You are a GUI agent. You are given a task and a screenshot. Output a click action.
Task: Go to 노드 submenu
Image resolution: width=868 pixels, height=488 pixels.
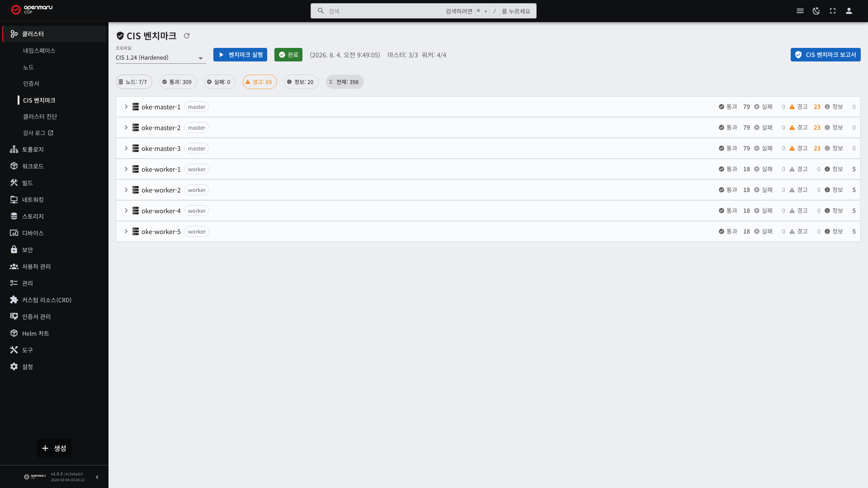click(28, 67)
